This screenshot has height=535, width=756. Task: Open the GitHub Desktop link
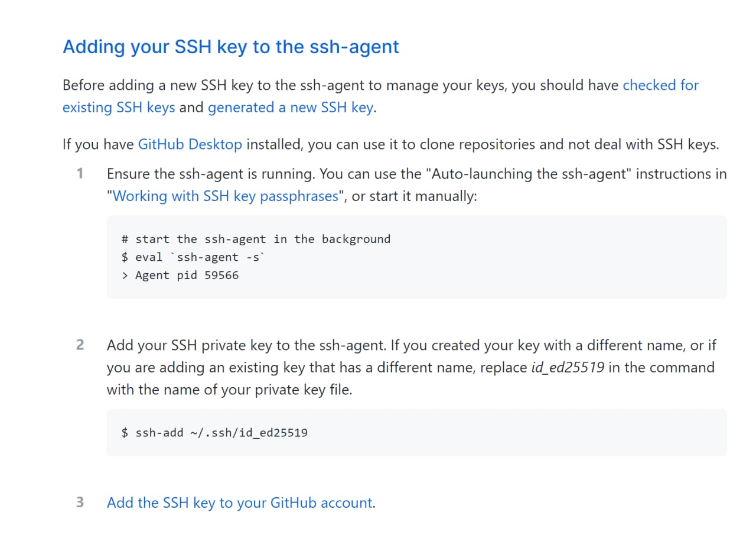190,144
